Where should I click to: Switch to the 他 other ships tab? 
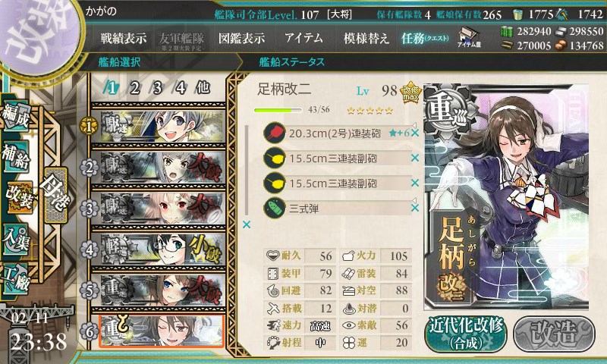(203, 88)
